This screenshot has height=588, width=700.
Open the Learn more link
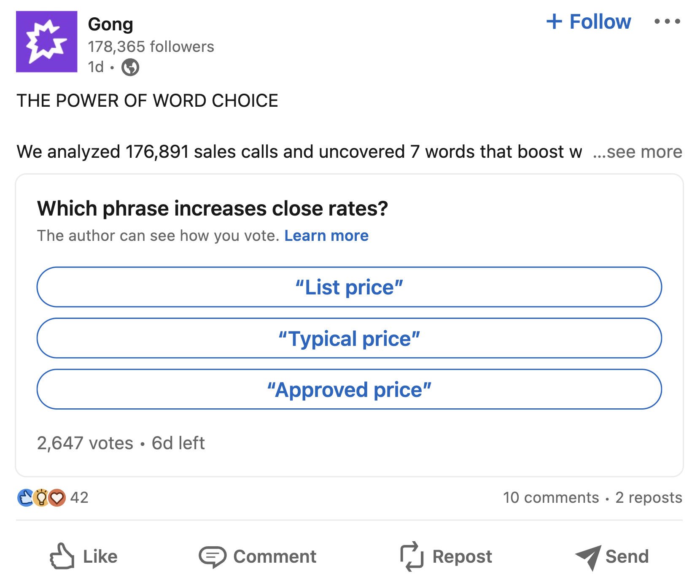click(x=326, y=235)
